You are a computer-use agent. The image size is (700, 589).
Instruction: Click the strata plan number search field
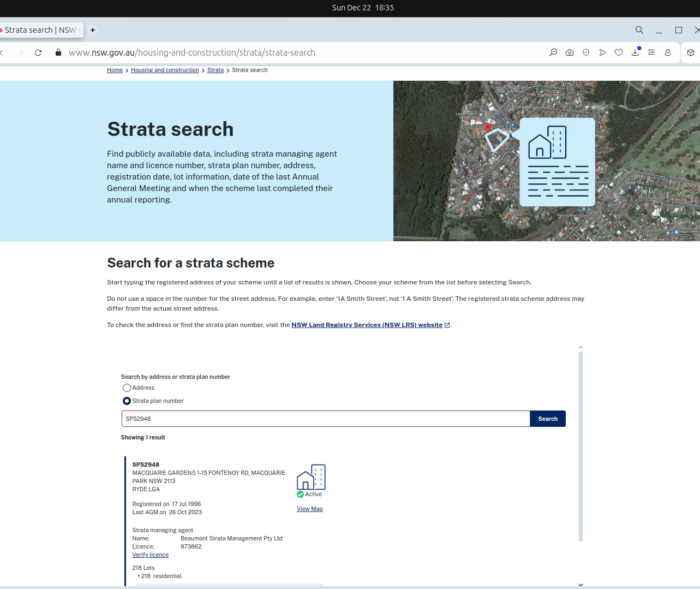pyautogui.click(x=325, y=419)
